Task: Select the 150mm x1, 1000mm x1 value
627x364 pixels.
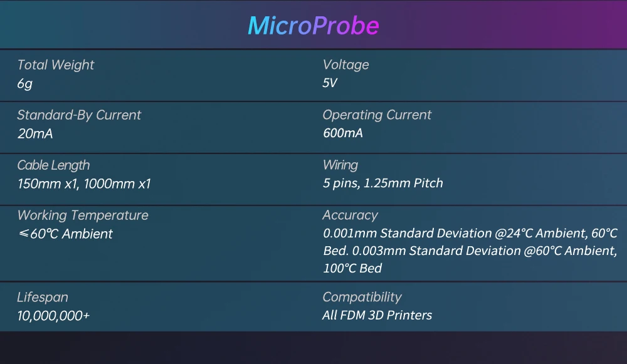Action: pyautogui.click(x=84, y=184)
